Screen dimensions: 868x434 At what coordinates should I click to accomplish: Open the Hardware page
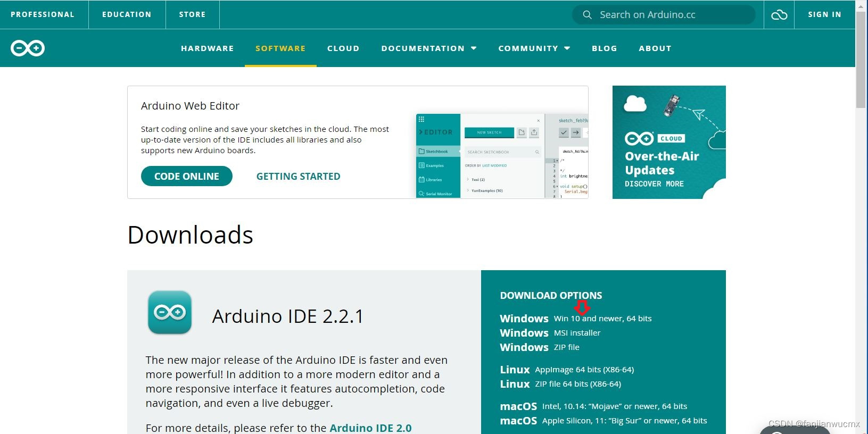[208, 48]
